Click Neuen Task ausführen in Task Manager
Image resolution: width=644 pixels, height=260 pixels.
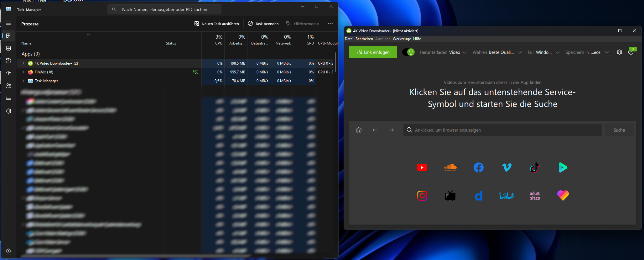click(216, 24)
